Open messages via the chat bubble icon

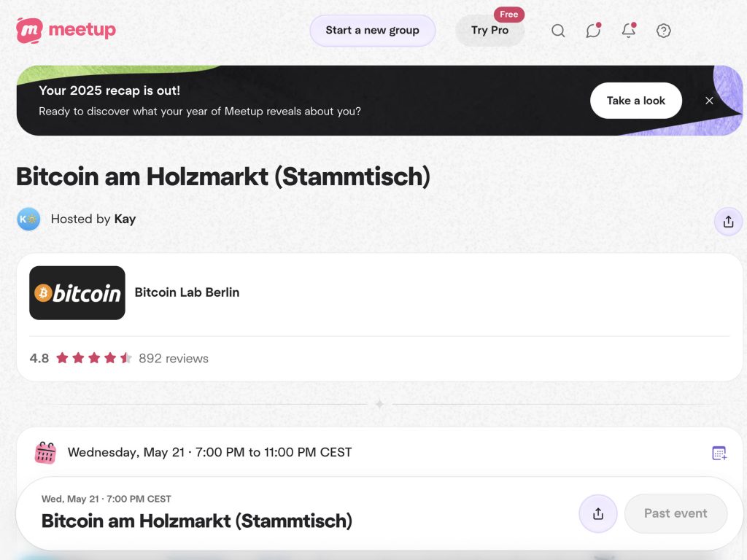click(593, 31)
